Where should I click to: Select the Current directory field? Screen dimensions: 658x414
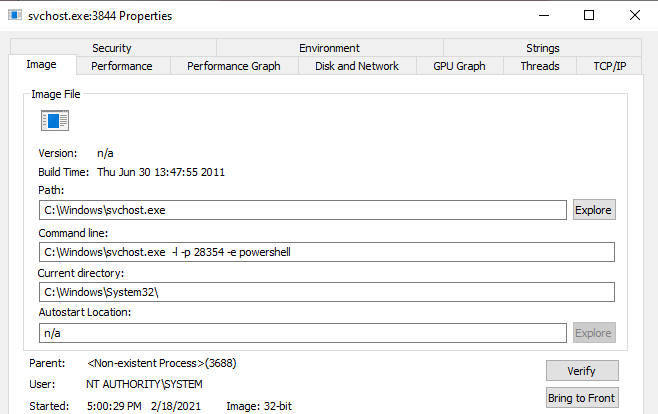pyautogui.click(x=326, y=292)
